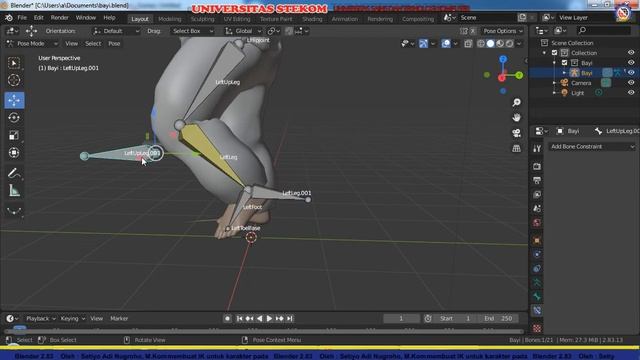Open the Select Box drag dropdown
The height and width of the screenshot is (360, 640).
(x=193, y=31)
